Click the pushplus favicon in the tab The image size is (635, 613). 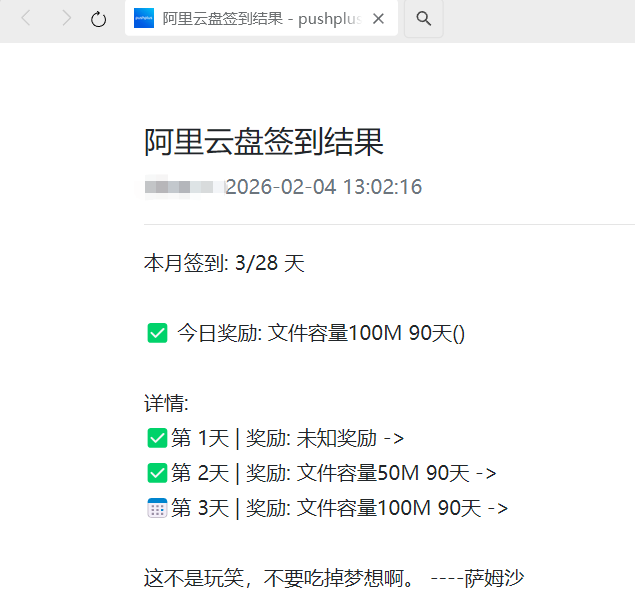pos(144,18)
